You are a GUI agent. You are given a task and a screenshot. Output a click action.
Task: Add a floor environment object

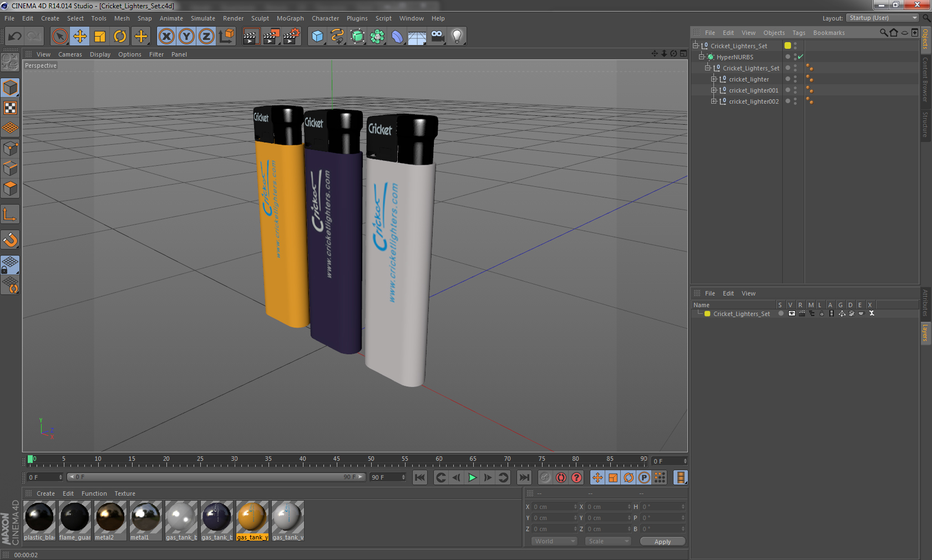pyautogui.click(x=417, y=37)
